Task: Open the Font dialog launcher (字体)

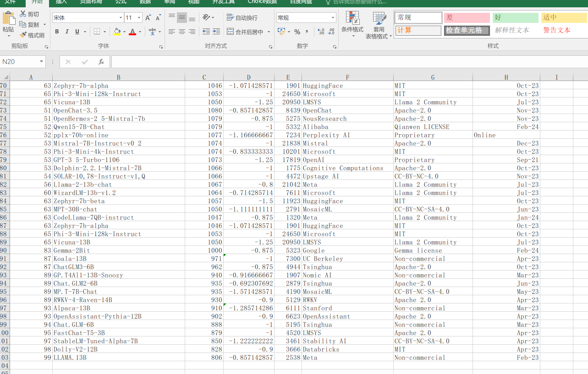Action: [x=161, y=47]
